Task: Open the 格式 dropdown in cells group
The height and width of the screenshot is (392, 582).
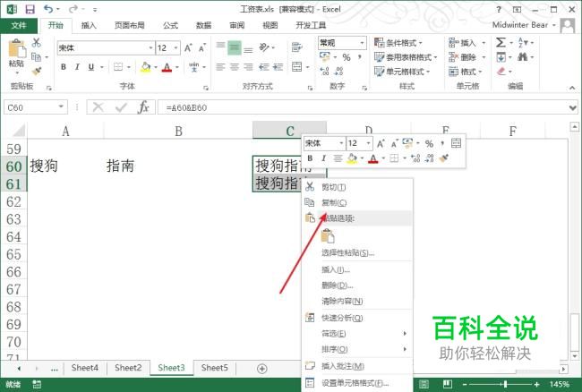Action: click(x=465, y=72)
